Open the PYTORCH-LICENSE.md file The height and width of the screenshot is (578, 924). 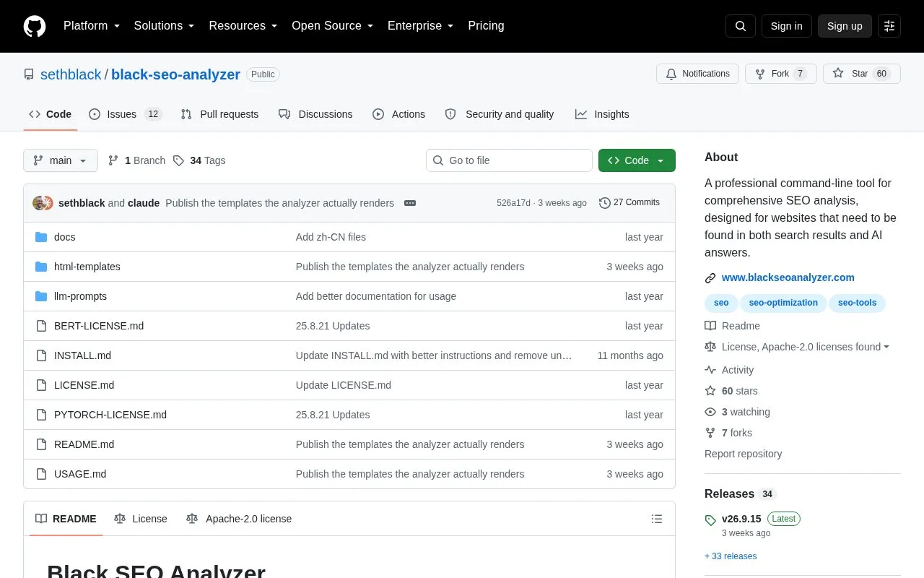point(110,415)
